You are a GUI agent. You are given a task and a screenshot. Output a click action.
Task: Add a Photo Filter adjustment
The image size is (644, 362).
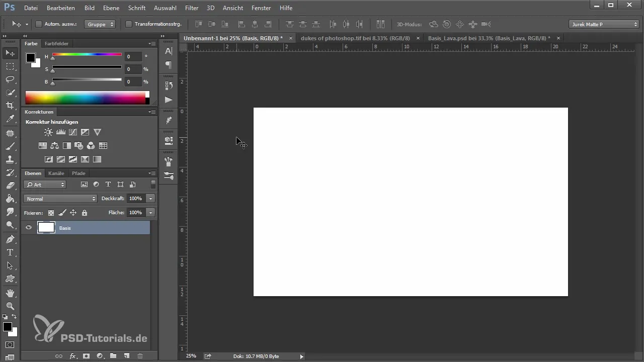pyautogui.click(x=79, y=146)
